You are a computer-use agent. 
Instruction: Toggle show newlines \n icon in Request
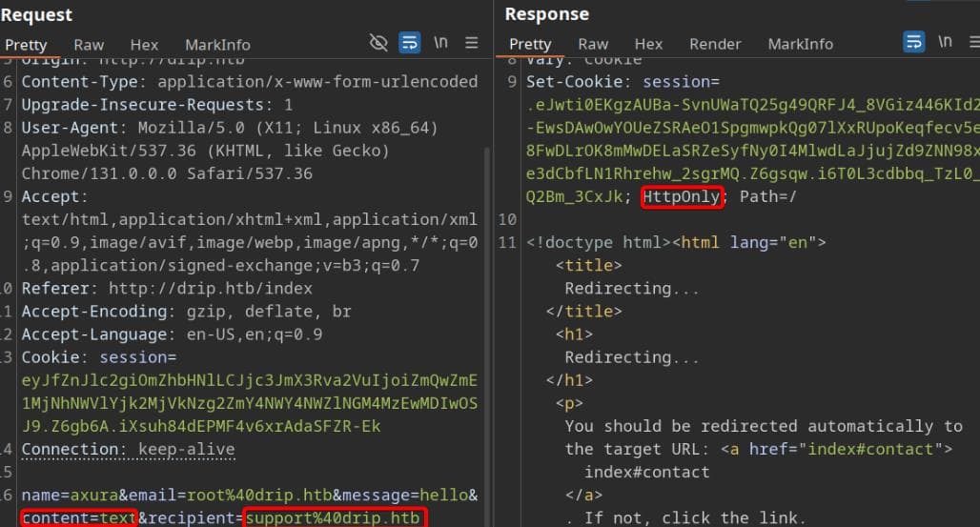pos(440,43)
